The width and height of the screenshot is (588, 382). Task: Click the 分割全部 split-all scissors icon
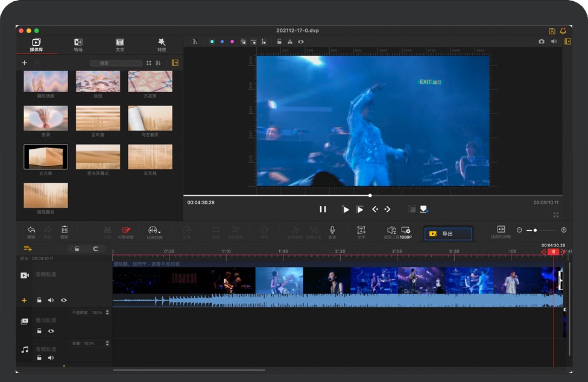[x=125, y=230]
